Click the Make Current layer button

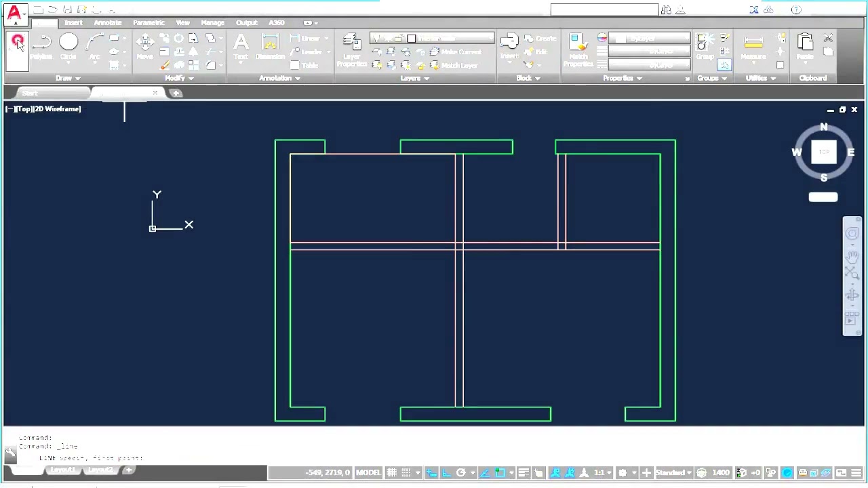click(456, 52)
